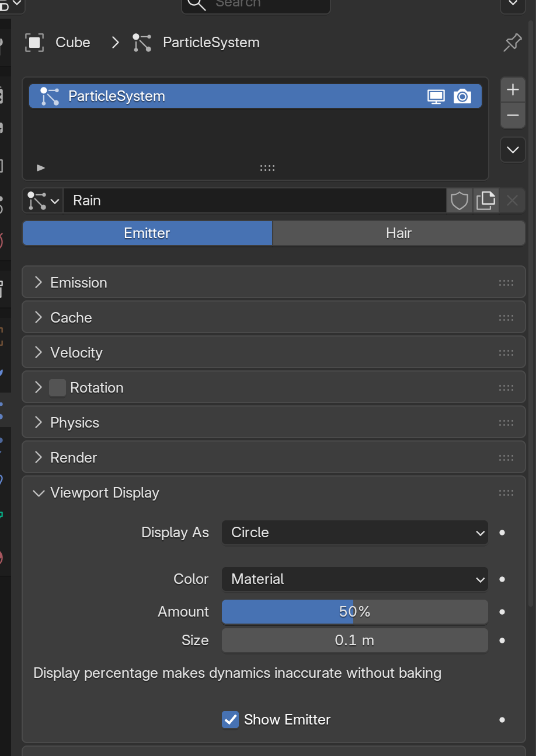Open the browse particle settings dropdown

[x=43, y=201]
